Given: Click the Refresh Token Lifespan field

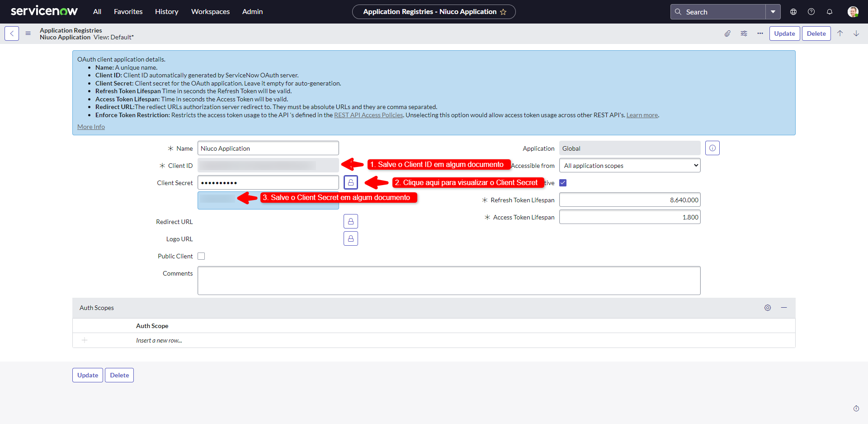Looking at the screenshot, I should (x=630, y=200).
